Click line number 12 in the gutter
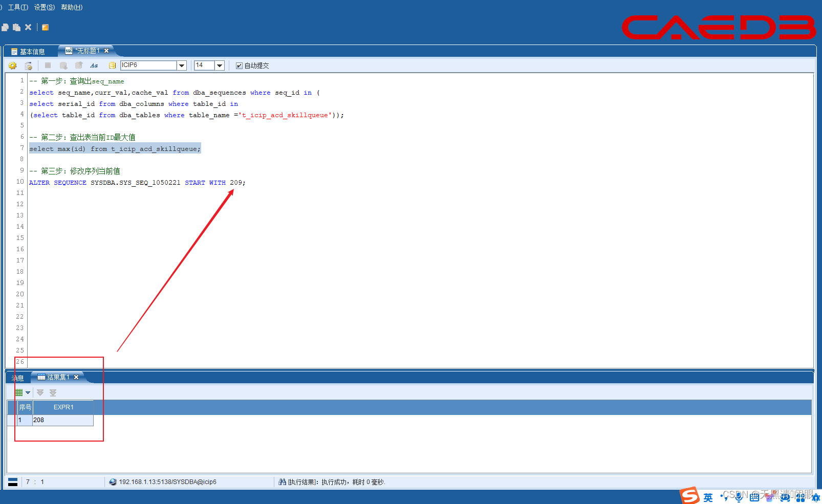The width and height of the screenshot is (822, 504). point(20,204)
